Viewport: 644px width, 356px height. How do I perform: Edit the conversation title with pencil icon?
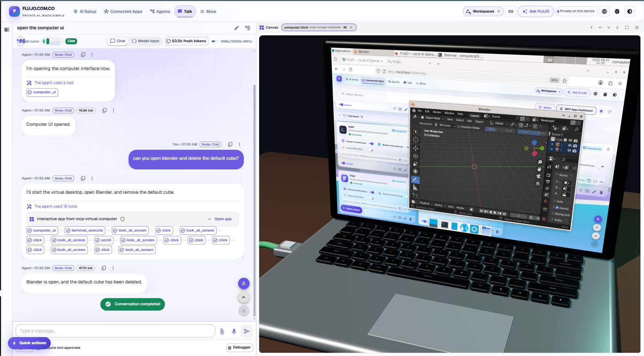pos(236,28)
